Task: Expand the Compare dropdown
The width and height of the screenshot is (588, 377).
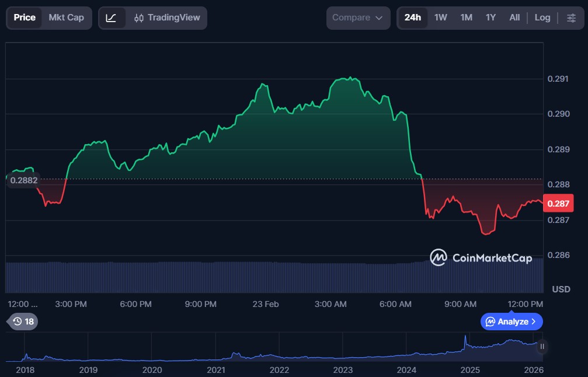Action: pyautogui.click(x=358, y=18)
